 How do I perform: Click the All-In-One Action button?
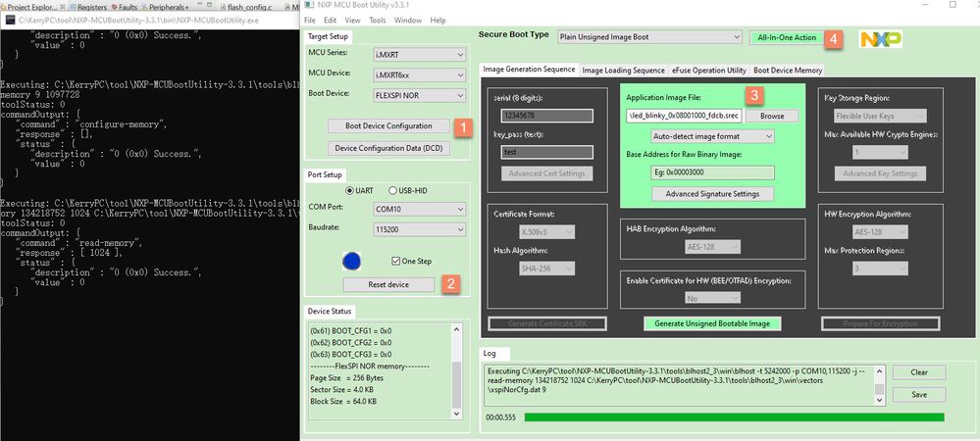pyautogui.click(x=787, y=37)
